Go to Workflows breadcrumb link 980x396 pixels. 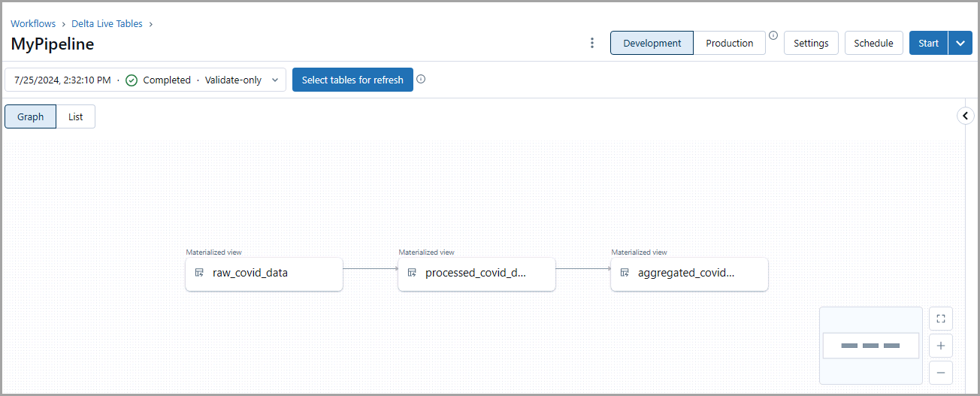[33, 24]
